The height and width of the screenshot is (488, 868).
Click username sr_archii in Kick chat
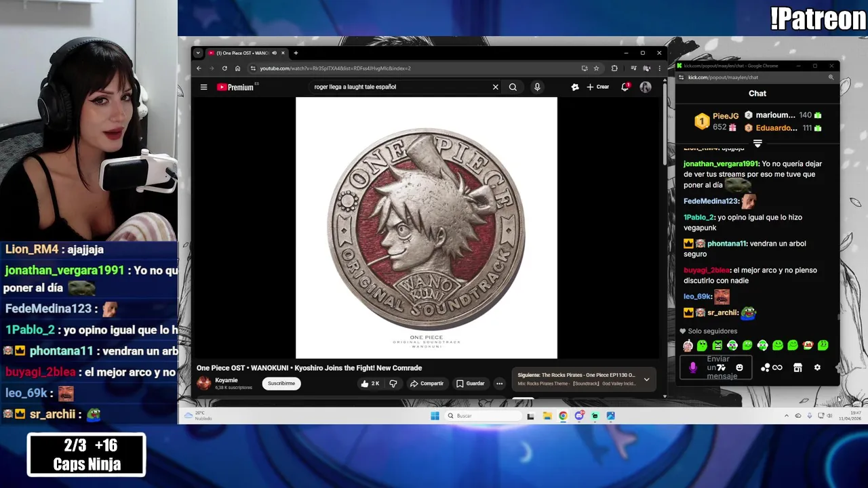[723, 312]
